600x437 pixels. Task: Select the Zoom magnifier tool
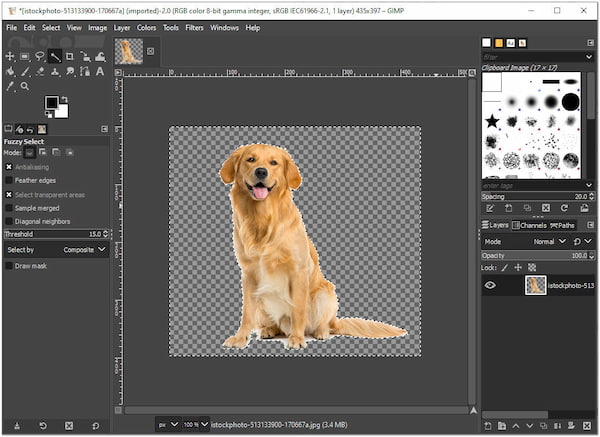coord(25,86)
